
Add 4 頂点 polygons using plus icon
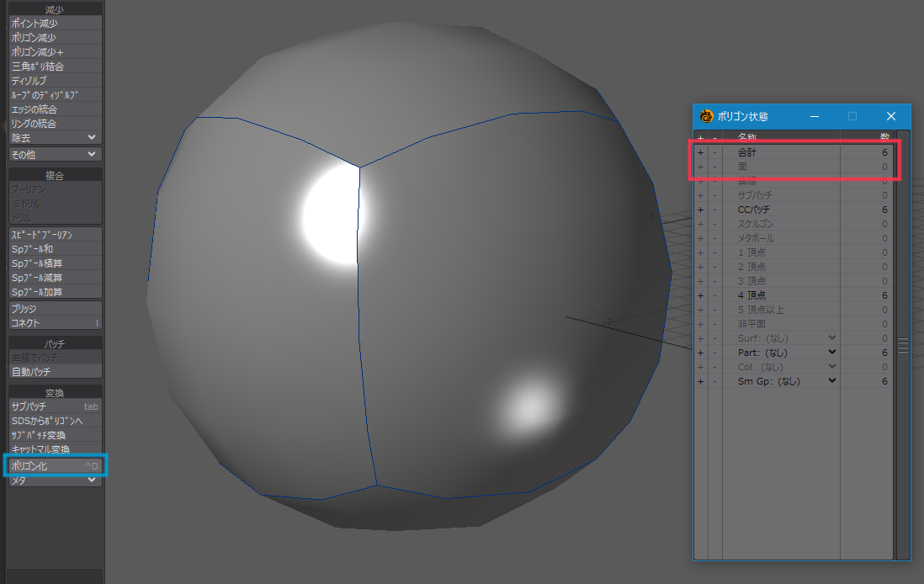click(700, 295)
